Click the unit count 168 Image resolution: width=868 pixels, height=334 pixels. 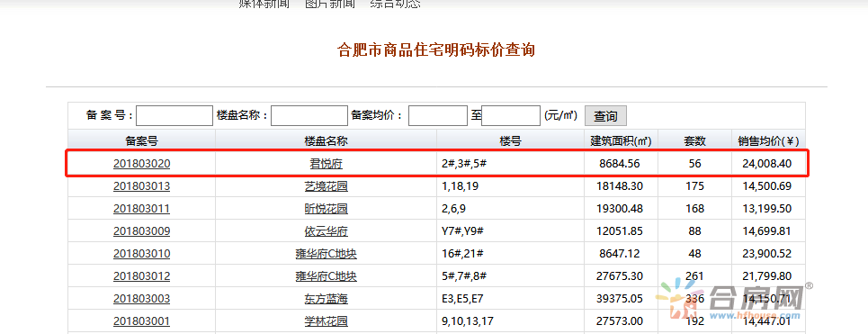(694, 209)
